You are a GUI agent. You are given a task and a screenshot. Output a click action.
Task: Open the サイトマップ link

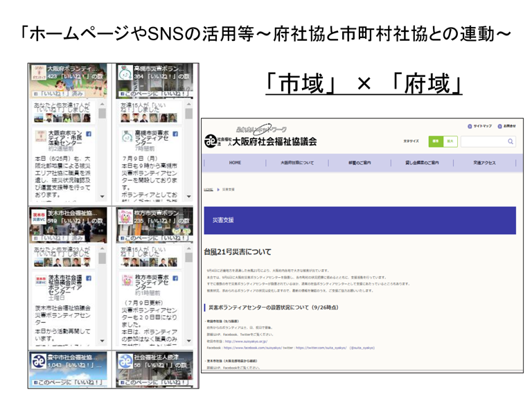(480, 126)
